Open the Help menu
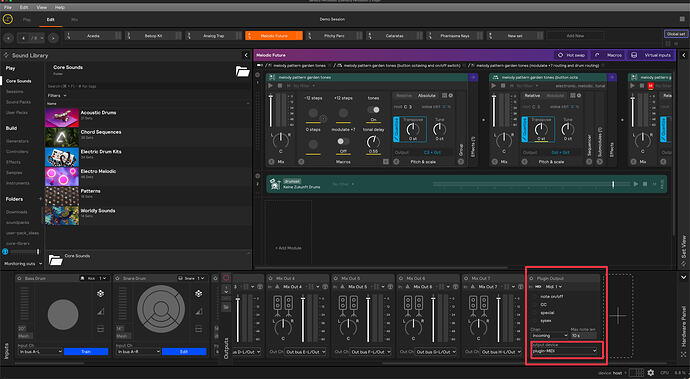 point(60,7)
